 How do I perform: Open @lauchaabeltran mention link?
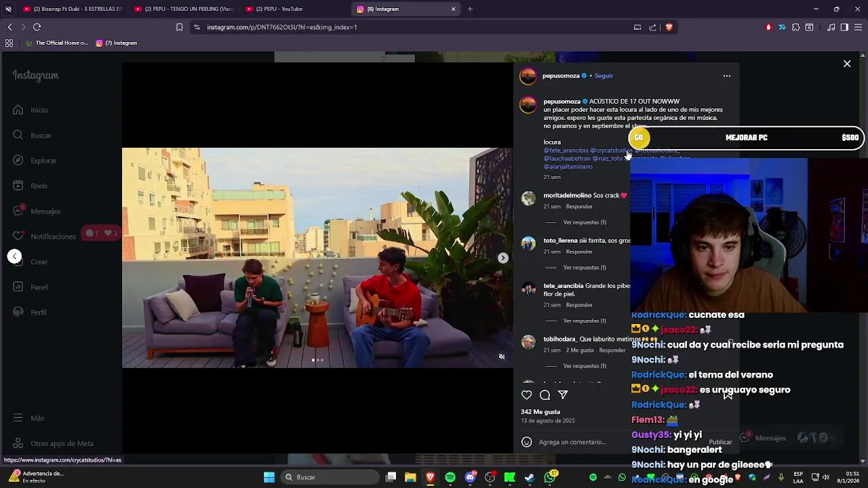click(x=566, y=158)
